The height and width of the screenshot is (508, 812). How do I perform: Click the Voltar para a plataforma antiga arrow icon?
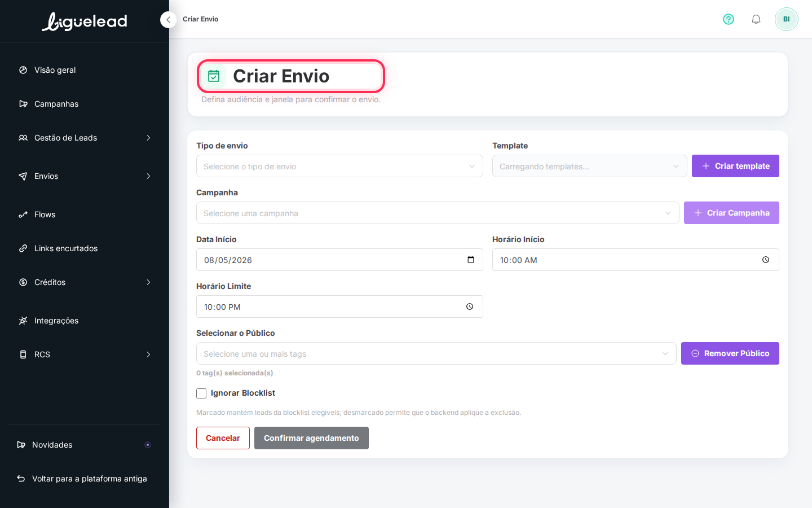[21, 479]
